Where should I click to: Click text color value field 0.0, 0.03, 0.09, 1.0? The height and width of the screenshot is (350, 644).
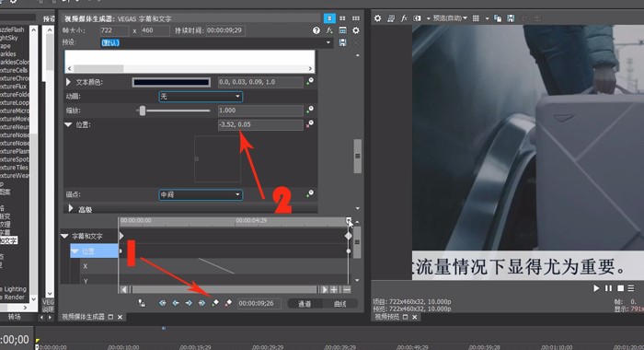tap(260, 82)
